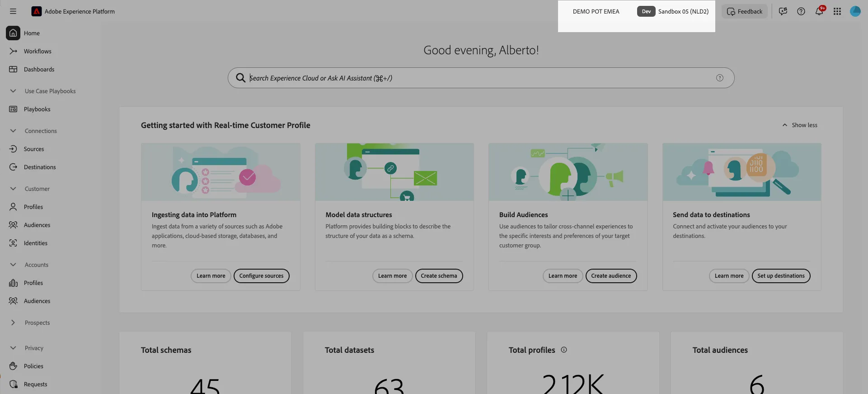
Task: Collapse the Accounts section
Action: (13, 265)
